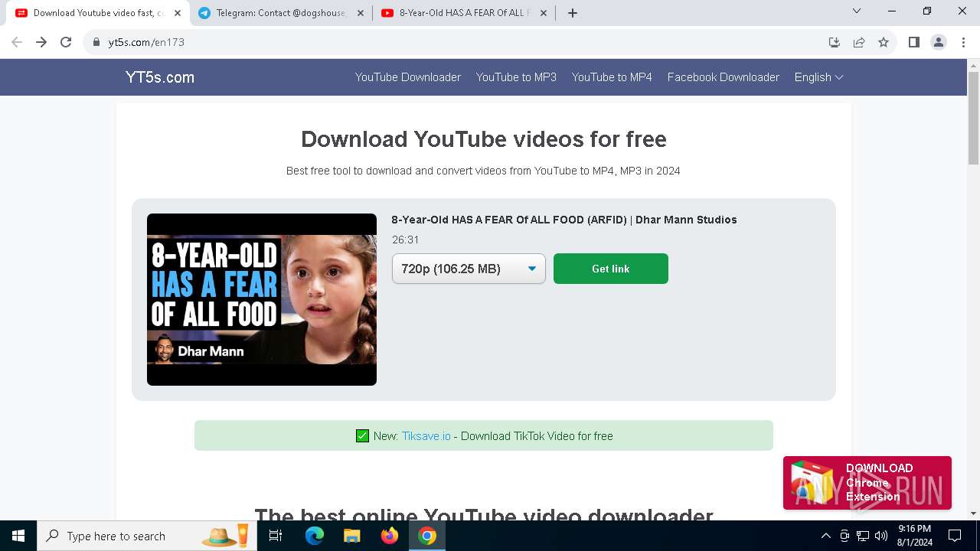Open the 720p (106.25 MB) quality dropdown
This screenshot has width=980, height=551.
(x=469, y=269)
